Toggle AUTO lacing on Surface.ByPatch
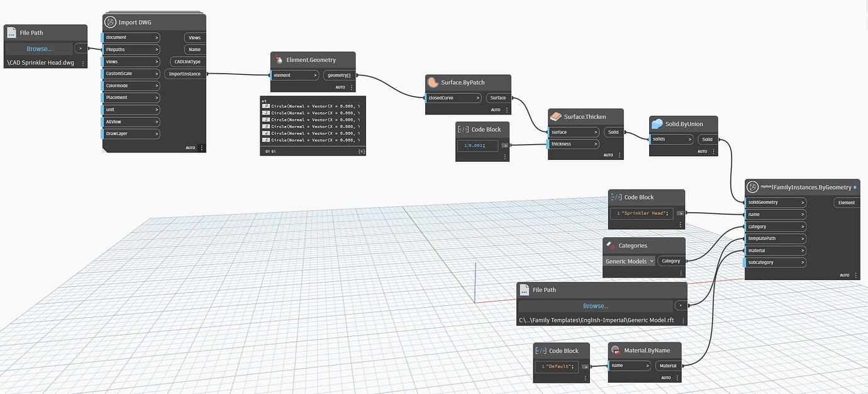868x394 pixels. point(496,109)
